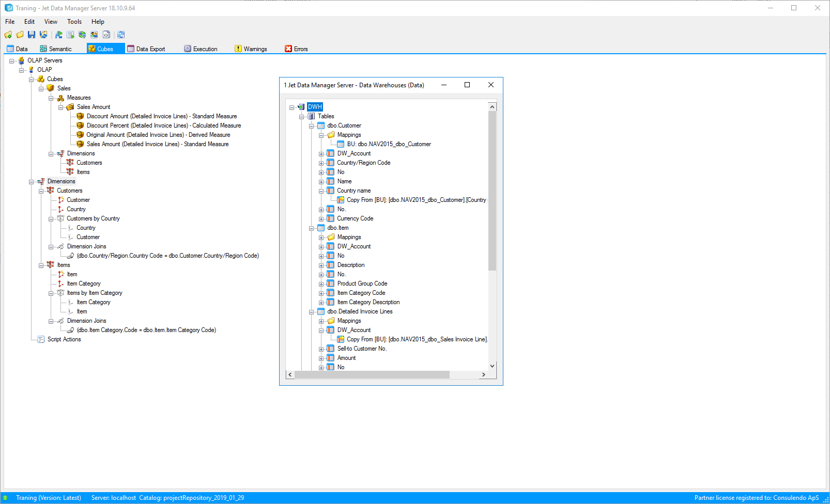The image size is (830, 504).
Task: Click the DWH database icon in dialog
Action: [x=301, y=107]
